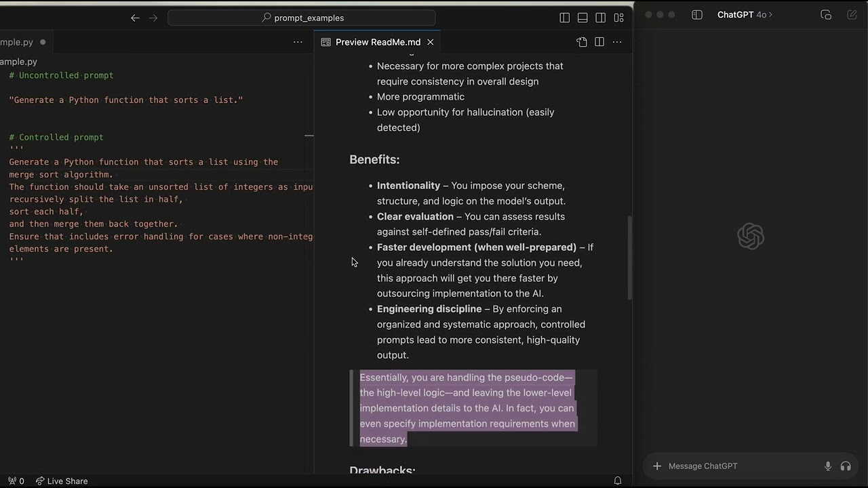Click the 'elements are present.' code line

[x=61, y=249]
